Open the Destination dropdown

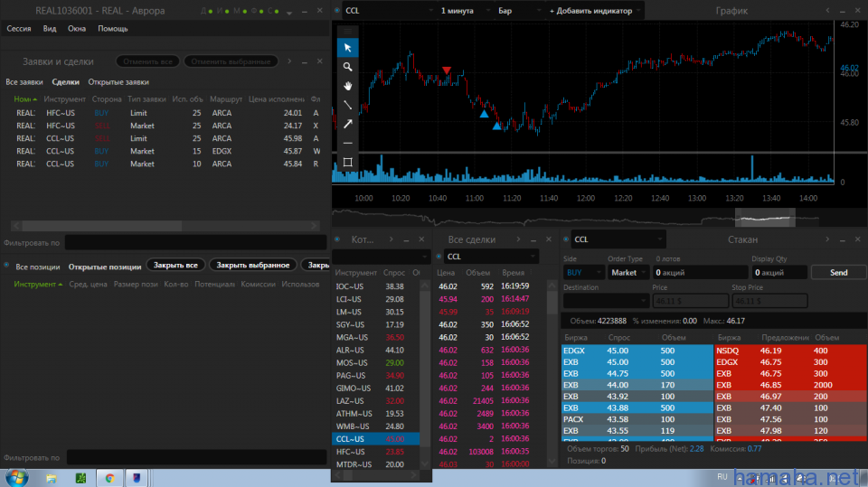pyautogui.click(x=606, y=301)
